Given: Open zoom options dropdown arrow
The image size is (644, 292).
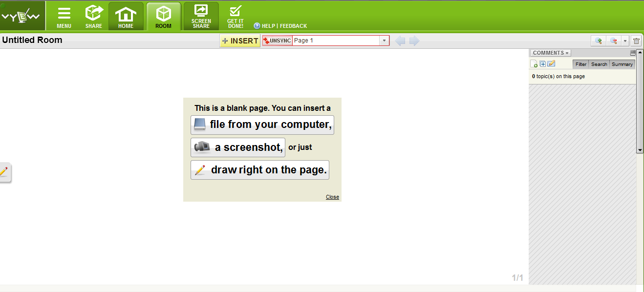Looking at the screenshot, I should click(x=625, y=41).
